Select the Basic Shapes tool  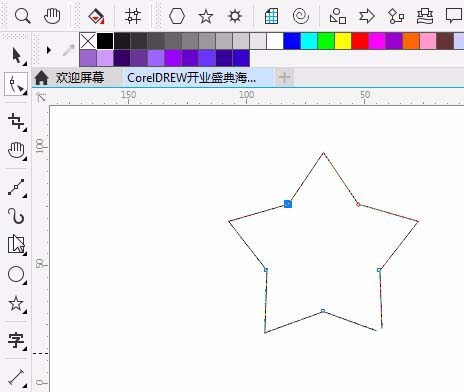pos(337,16)
